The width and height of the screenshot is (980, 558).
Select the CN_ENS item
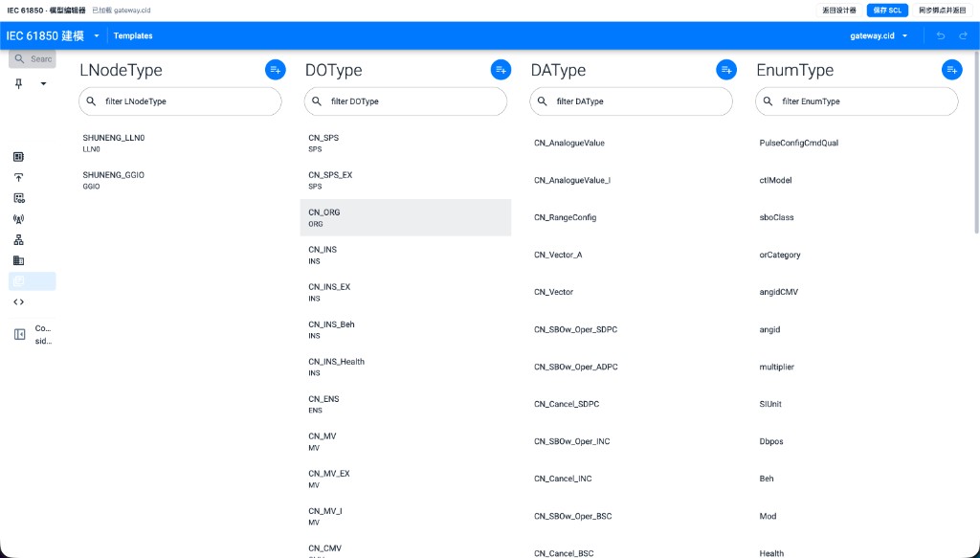[406, 404]
